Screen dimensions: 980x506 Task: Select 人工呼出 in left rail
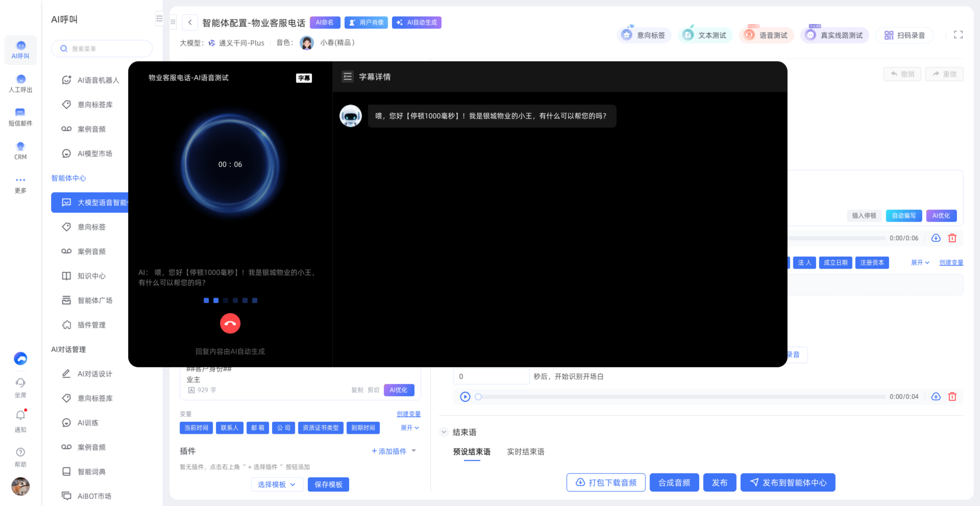point(20,84)
